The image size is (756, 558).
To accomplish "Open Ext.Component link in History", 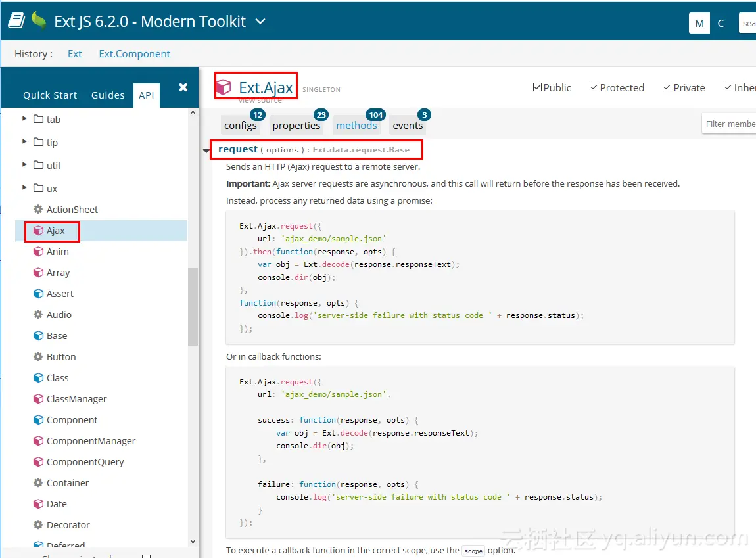I will point(135,53).
